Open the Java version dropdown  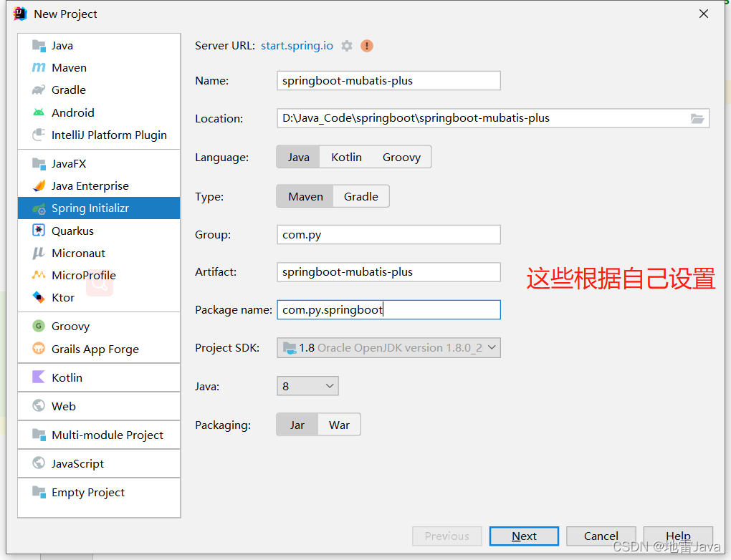point(328,385)
